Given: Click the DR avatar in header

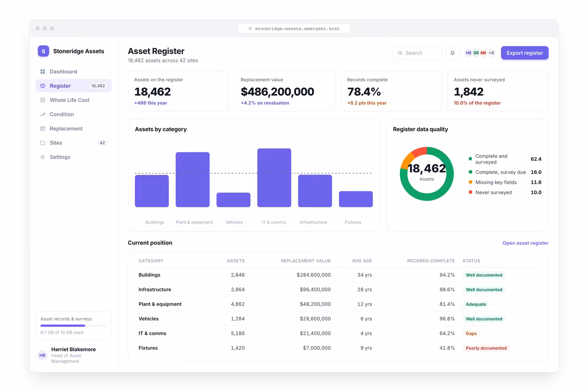Looking at the screenshot, I should (x=476, y=53).
